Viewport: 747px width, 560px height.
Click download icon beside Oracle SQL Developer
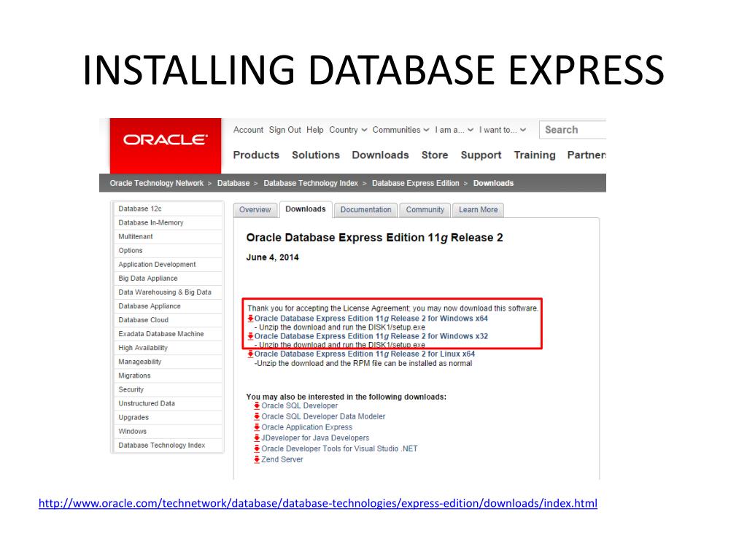pyautogui.click(x=257, y=405)
